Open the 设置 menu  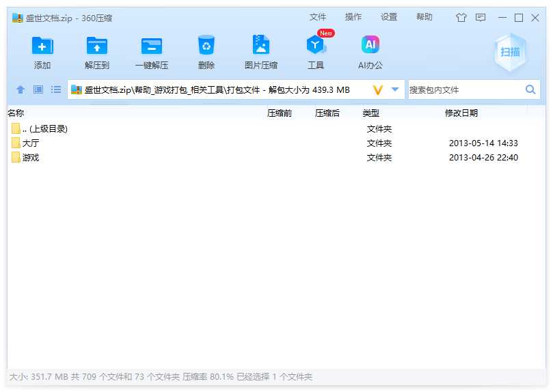point(389,17)
